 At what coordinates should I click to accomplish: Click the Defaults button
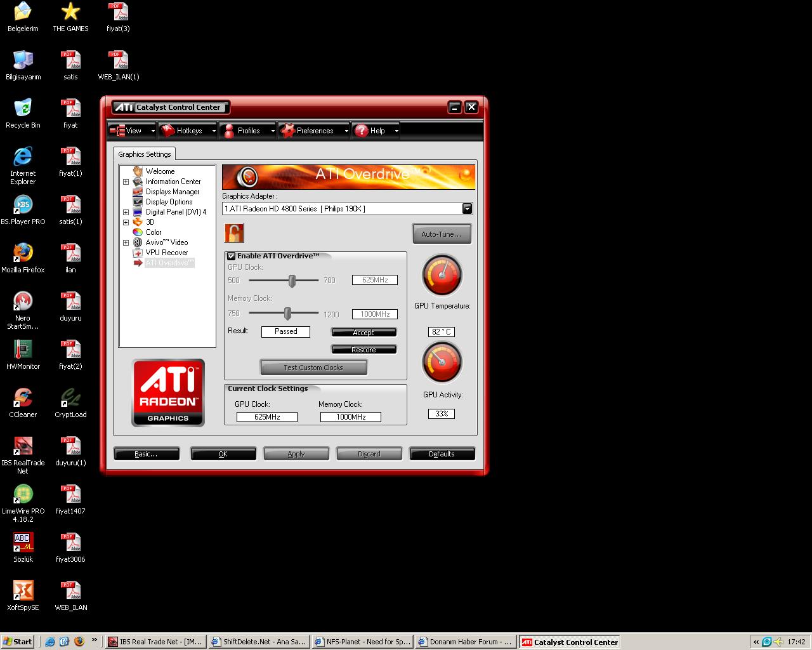[x=442, y=454]
